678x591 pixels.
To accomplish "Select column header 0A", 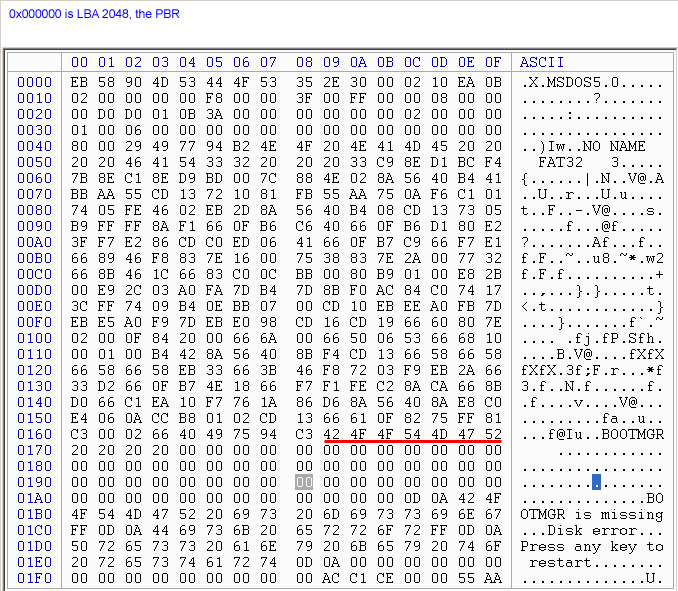I will coord(358,62).
